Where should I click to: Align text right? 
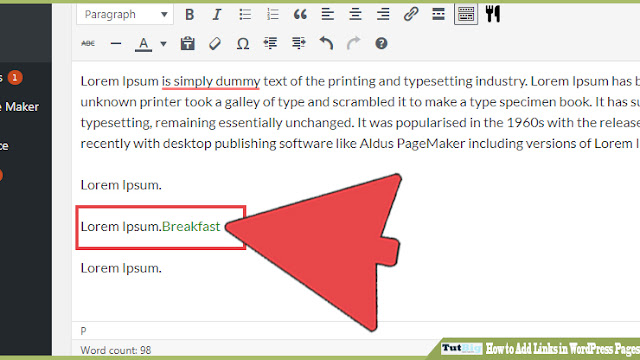point(383,15)
